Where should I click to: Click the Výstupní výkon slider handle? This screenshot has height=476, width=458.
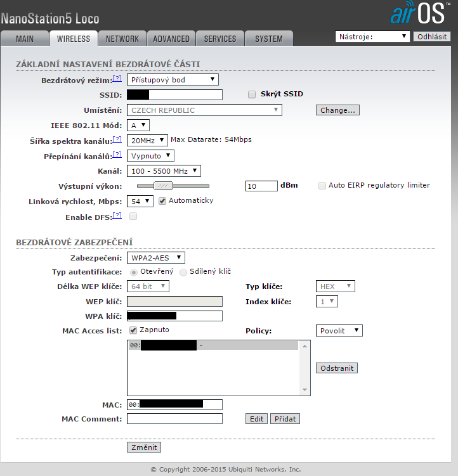click(163, 186)
